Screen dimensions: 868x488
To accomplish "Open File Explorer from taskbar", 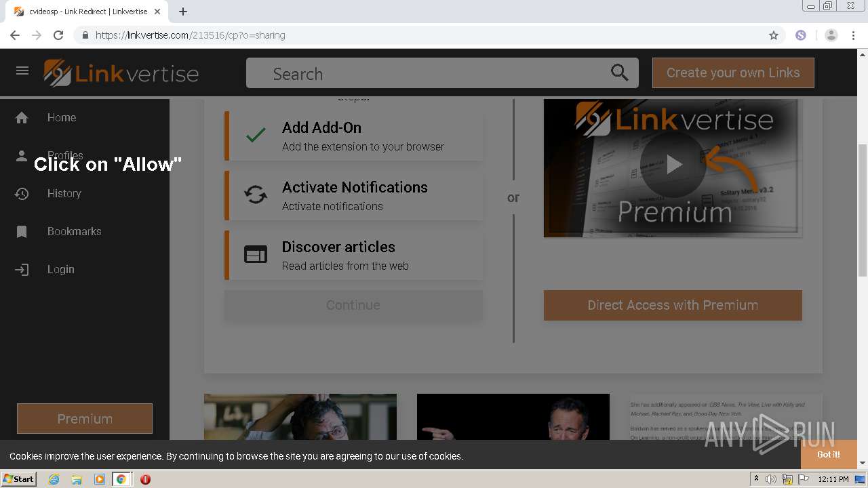I will [x=77, y=479].
